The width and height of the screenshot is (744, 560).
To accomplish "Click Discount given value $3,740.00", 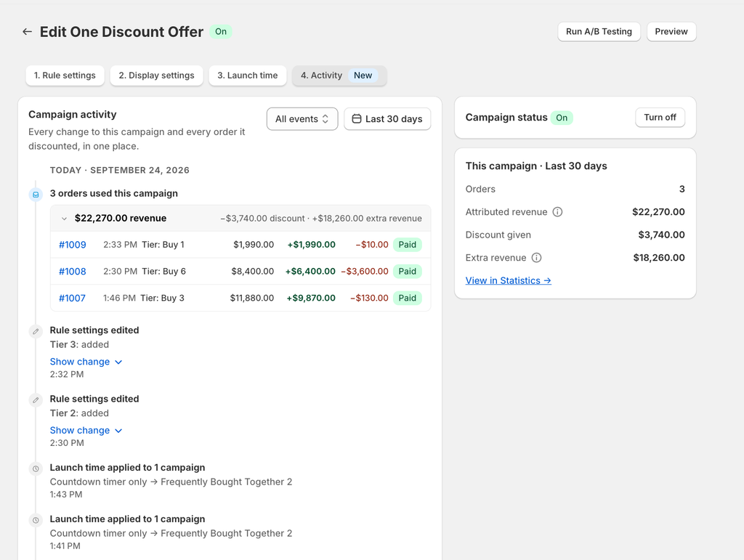I will (661, 235).
